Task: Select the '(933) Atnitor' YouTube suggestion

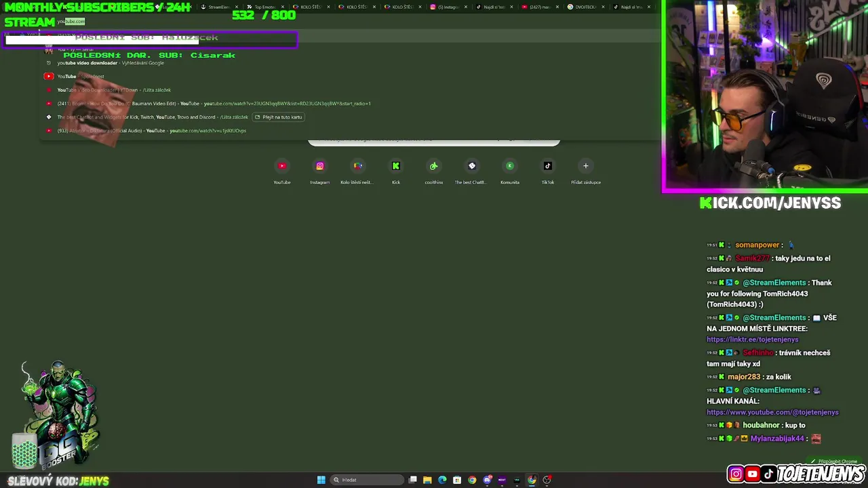Action: 349,131
